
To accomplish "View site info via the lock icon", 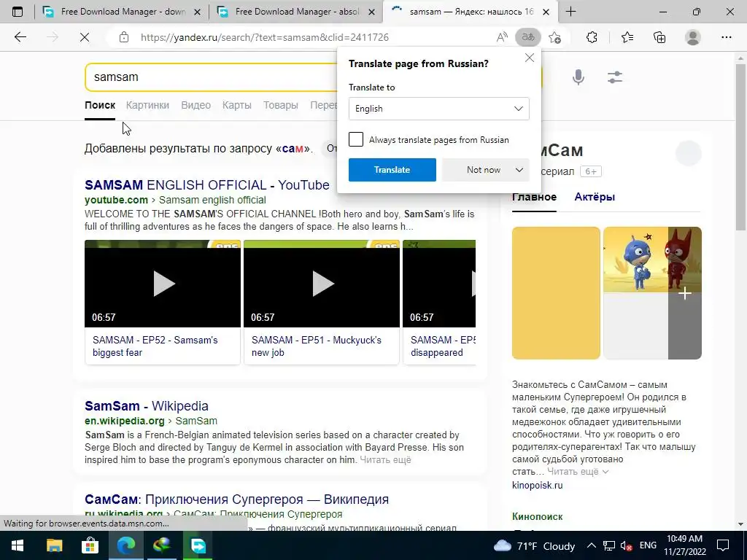I will [124, 37].
